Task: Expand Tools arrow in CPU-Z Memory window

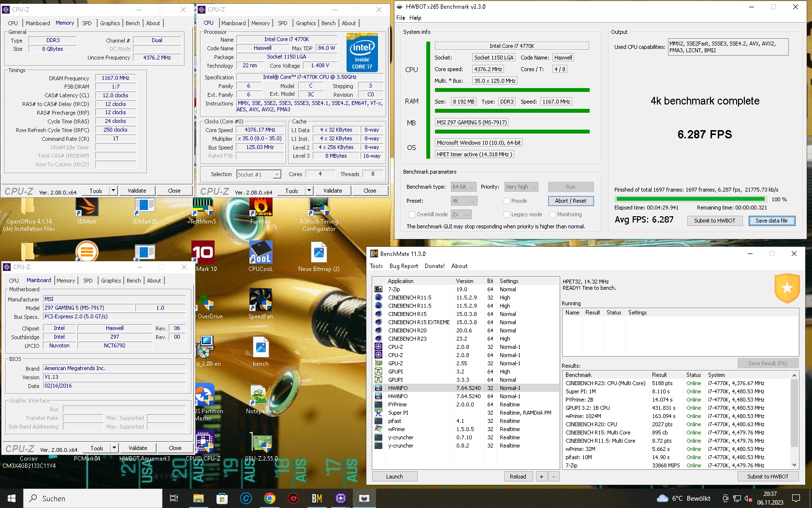Action: pos(113,191)
